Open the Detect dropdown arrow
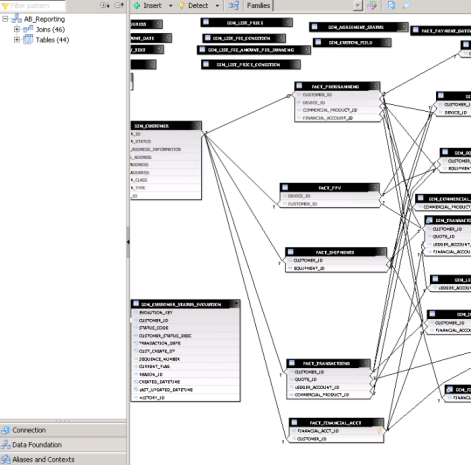 pyautogui.click(x=217, y=6)
